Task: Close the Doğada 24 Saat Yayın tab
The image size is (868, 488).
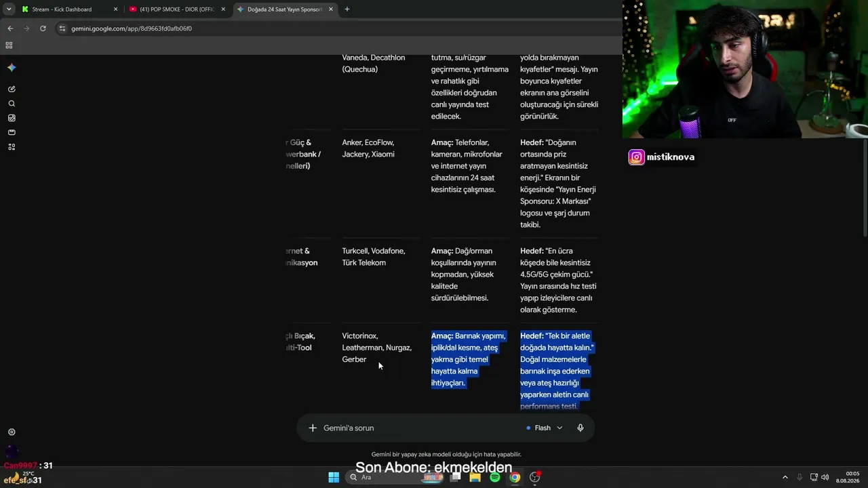Action: coord(331,9)
